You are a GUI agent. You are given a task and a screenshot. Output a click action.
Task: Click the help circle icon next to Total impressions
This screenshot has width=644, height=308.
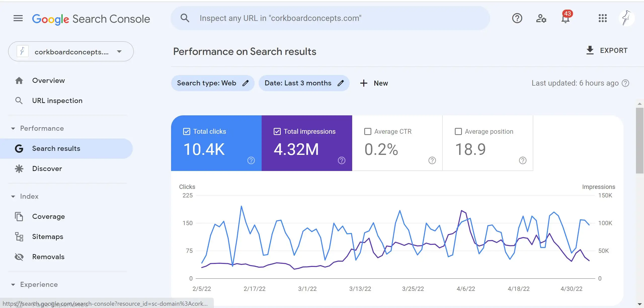(342, 161)
